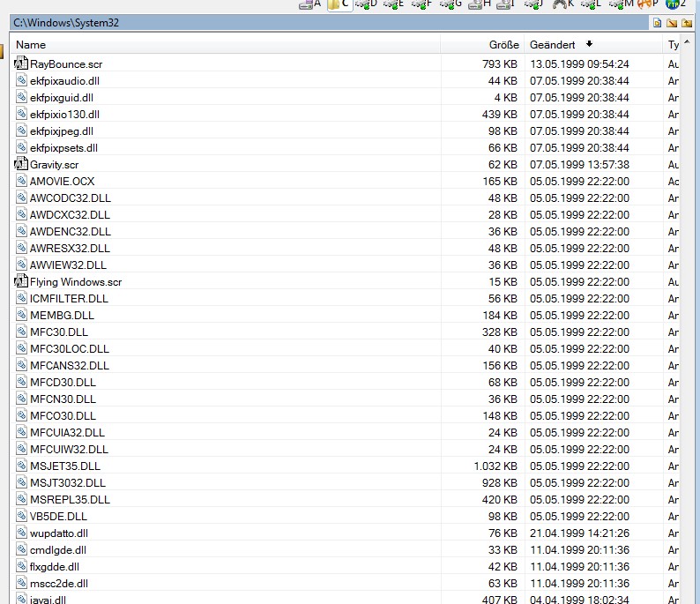
Task: Click the 793 KB size value
Action: [x=500, y=63]
